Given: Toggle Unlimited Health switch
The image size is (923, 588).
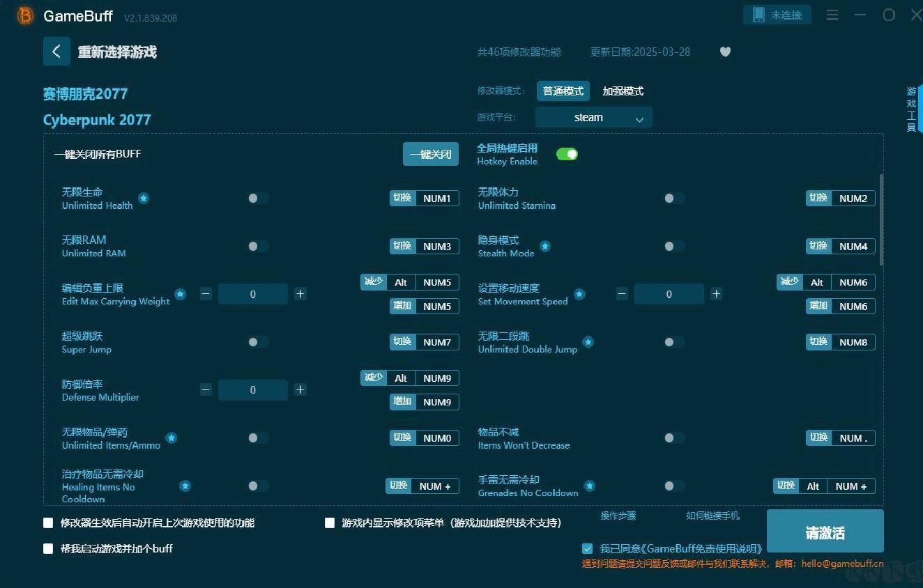Looking at the screenshot, I should pyautogui.click(x=258, y=198).
